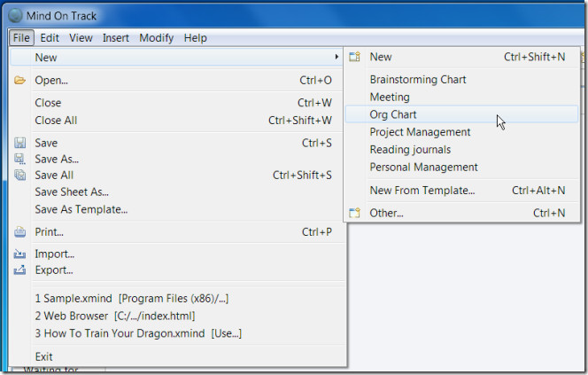The height and width of the screenshot is (375, 588).
Task: Choose Print... from File menu
Action: click(178, 232)
